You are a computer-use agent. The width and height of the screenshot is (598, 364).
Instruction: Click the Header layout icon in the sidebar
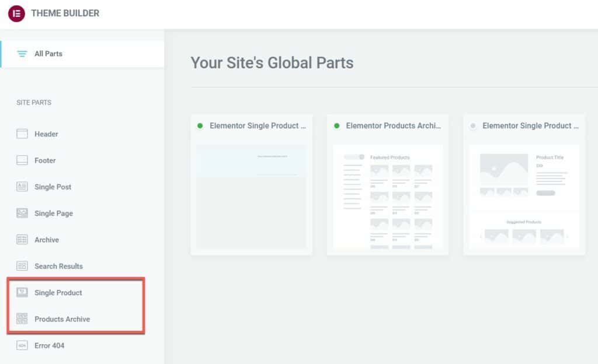click(x=22, y=134)
